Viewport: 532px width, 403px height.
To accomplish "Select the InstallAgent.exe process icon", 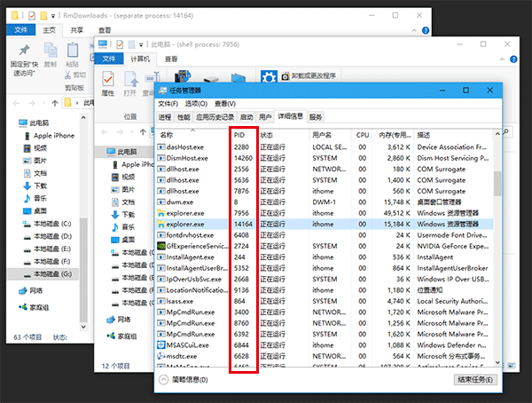I will tap(160, 257).
